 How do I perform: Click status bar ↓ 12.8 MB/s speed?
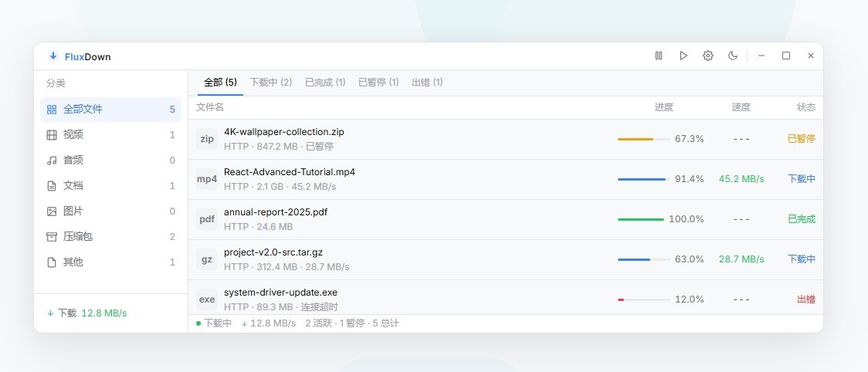click(x=269, y=323)
